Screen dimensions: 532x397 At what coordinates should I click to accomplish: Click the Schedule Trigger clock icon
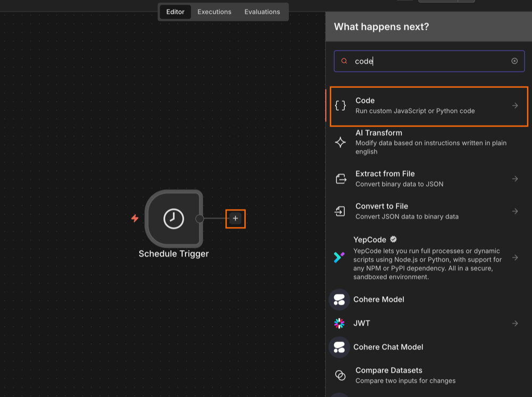(x=173, y=219)
